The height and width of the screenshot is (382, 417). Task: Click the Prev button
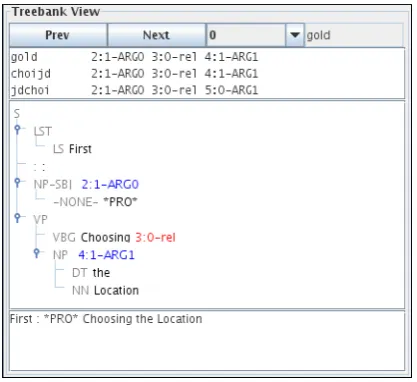[58, 35]
